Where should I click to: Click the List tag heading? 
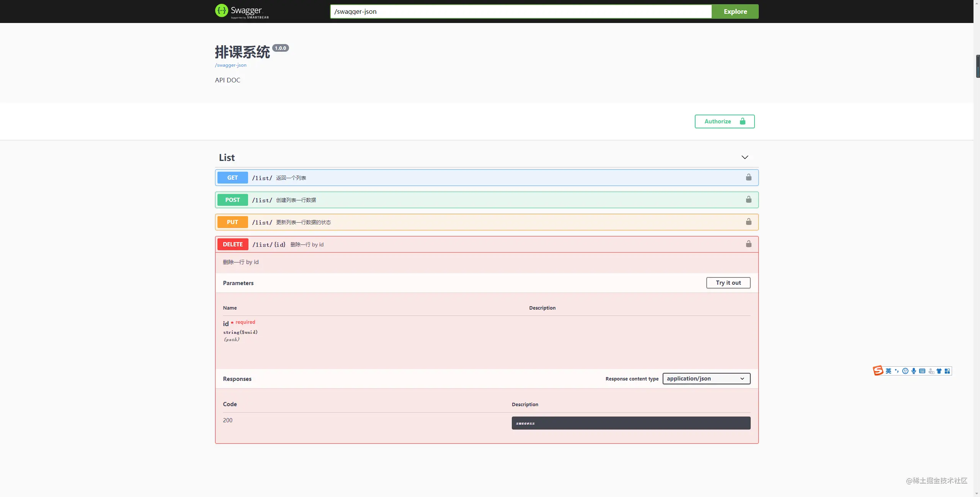[x=227, y=157]
